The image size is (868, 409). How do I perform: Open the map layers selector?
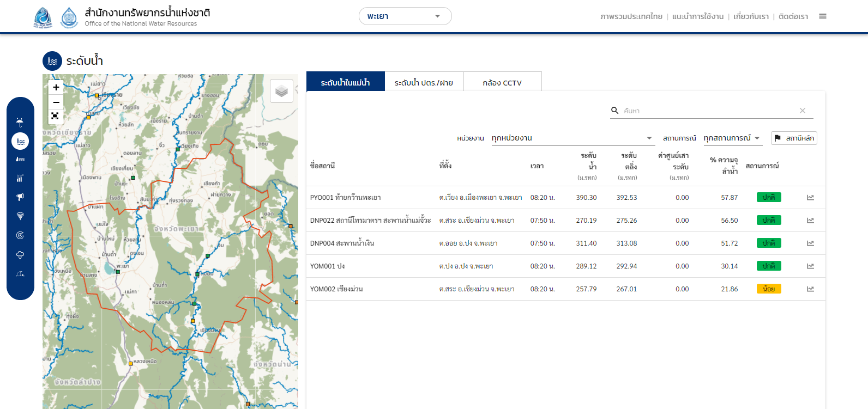(x=281, y=91)
